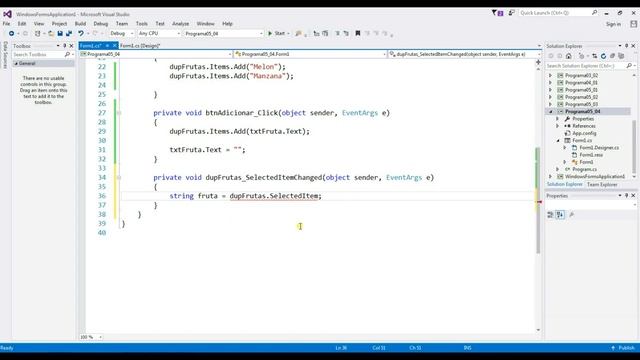Open the Data Sources side tab
Screen dimensions: 640x360
(5, 55)
